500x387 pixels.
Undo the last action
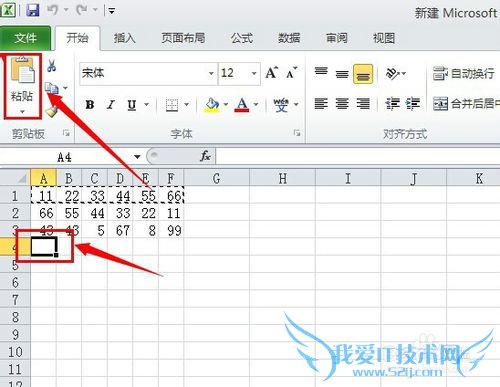coord(53,10)
